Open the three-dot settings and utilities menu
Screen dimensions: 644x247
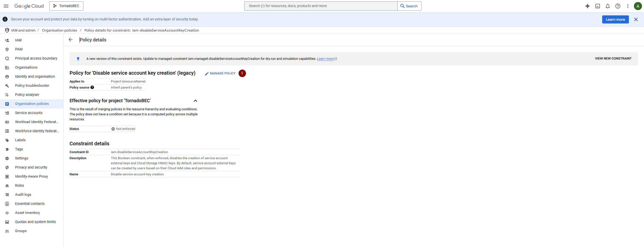click(x=628, y=6)
